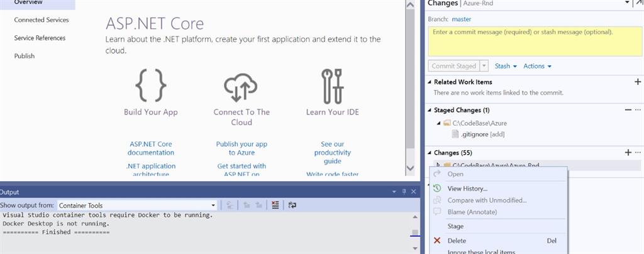
Task: Open Output window position dropdown arrow
Action: pyautogui.click(x=394, y=192)
